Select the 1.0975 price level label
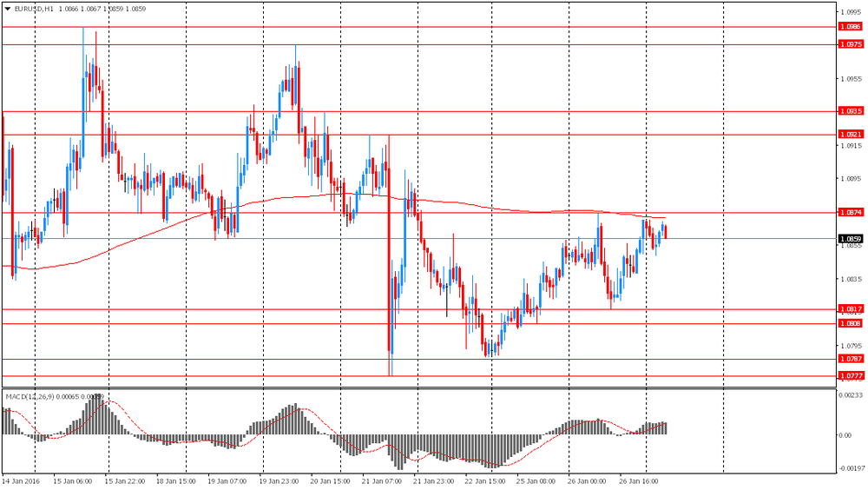The width and height of the screenshot is (868, 490). 851,44
